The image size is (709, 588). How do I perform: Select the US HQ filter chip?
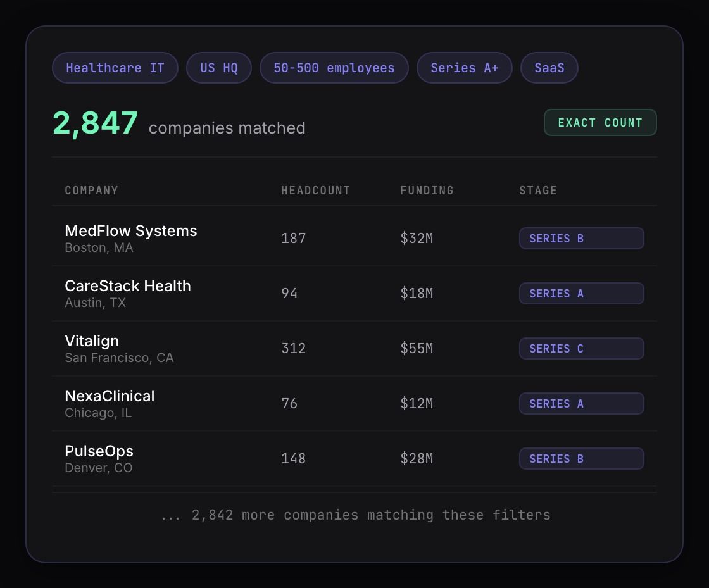click(219, 68)
